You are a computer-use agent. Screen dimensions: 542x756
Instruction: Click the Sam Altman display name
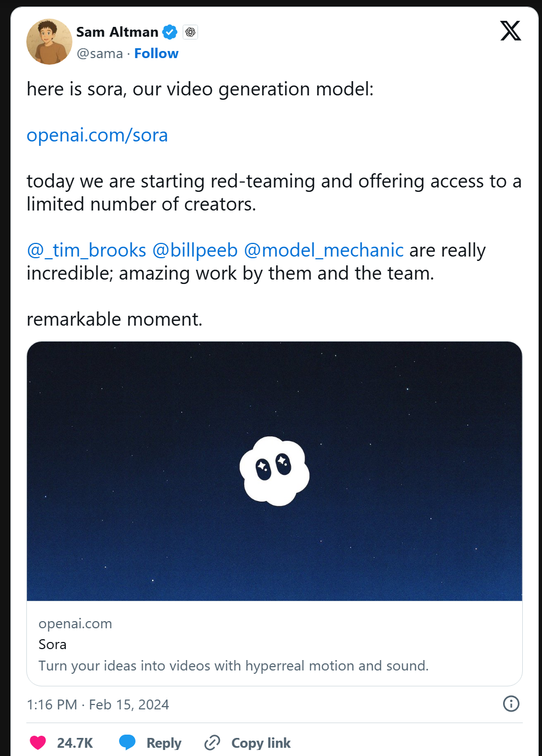click(117, 32)
